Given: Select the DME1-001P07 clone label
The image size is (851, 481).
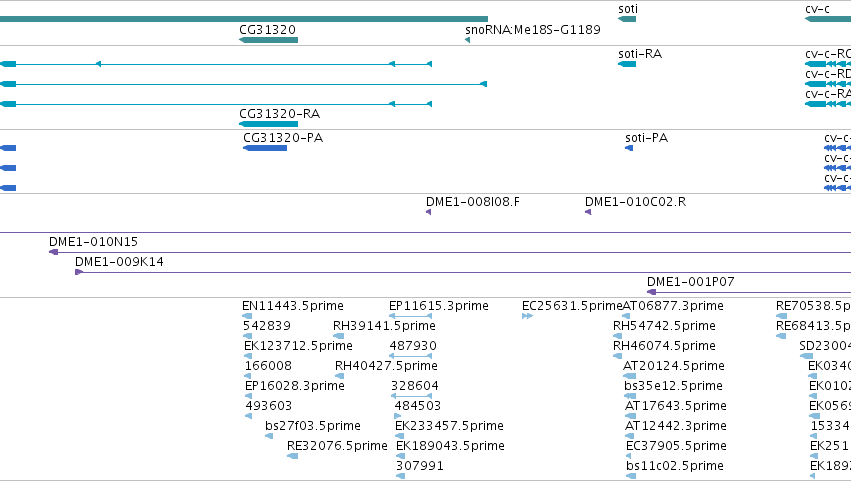Looking at the screenshot, I should pos(690,282).
